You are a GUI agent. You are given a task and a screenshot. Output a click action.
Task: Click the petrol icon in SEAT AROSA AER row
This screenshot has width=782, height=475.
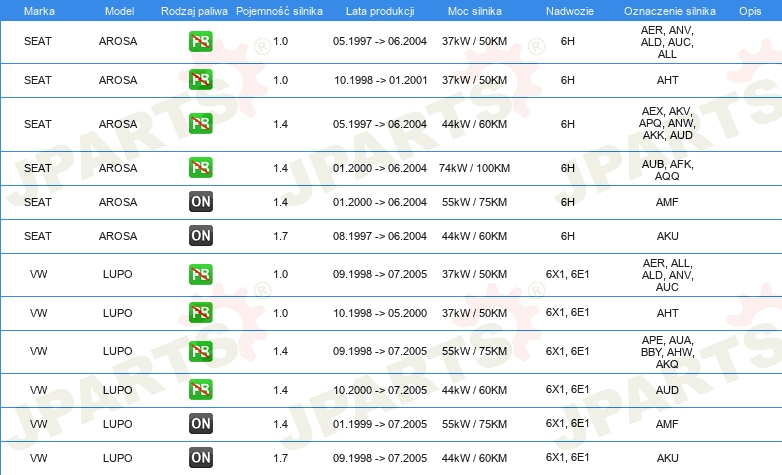pyautogui.click(x=201, y=41)
